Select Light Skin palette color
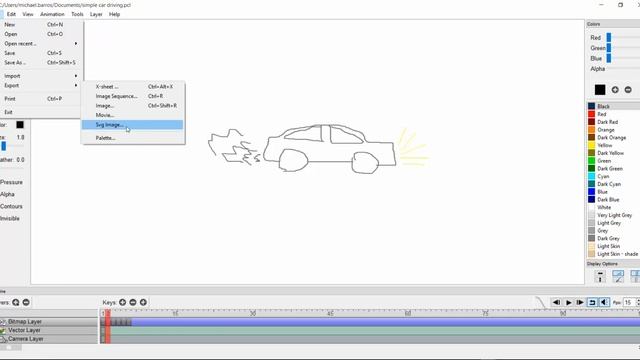The image size is (640, 360). pos(613,246)
